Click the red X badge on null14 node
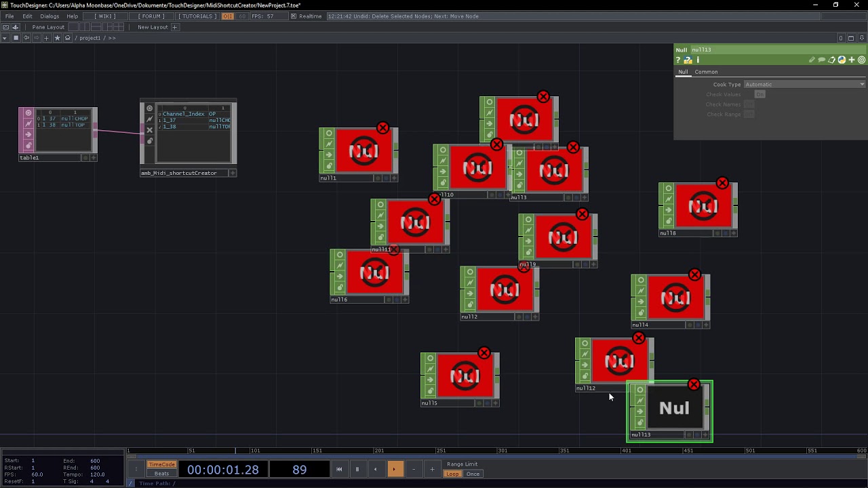The width and height of the screenshot is (868, 488). [x=694, y=275]
